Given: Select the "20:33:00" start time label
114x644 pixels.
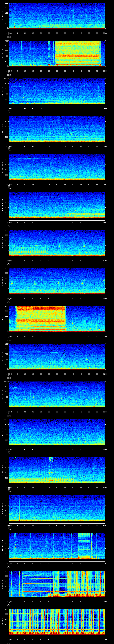Looking at the screenshot, I should pos(9,488).
